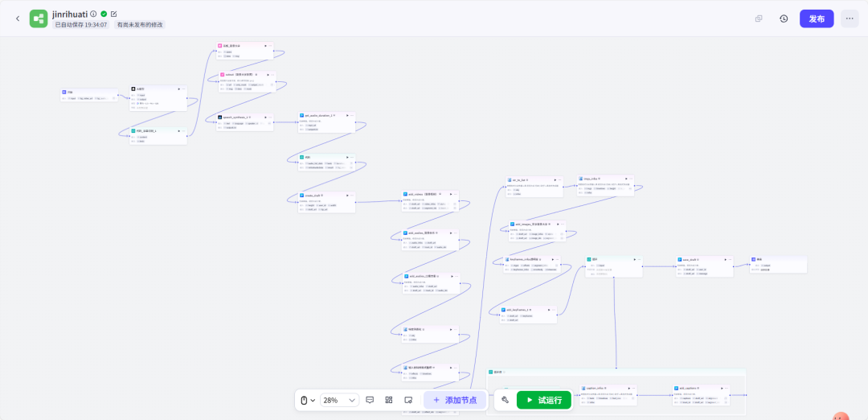Open the info icon next to jinrihuati
This screenshot has height=420, width=868.
point(93,14)
